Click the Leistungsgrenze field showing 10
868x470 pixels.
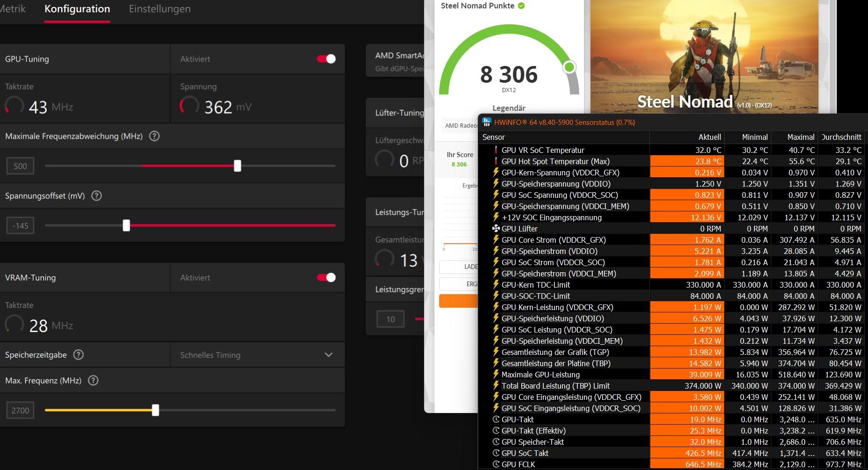391,319
